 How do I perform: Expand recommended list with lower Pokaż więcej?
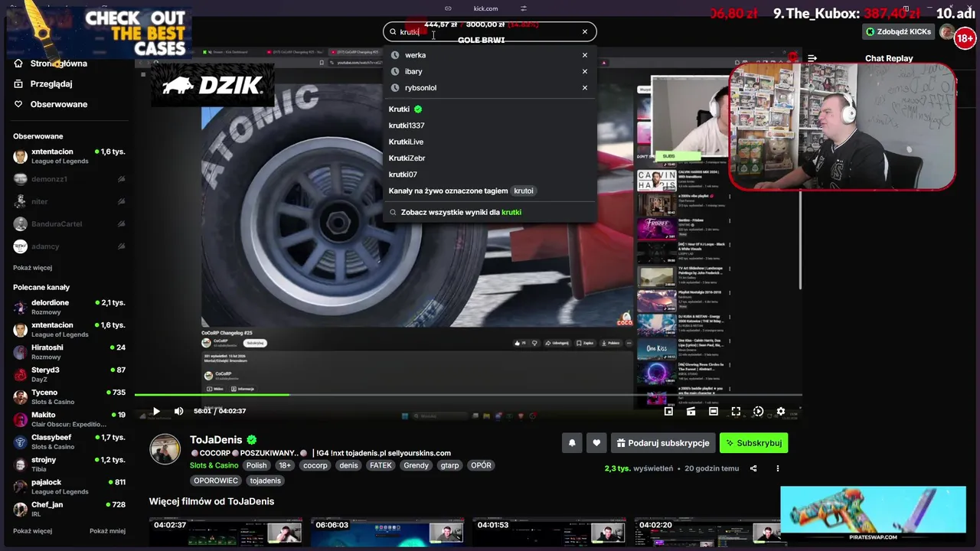click(32, 531)
